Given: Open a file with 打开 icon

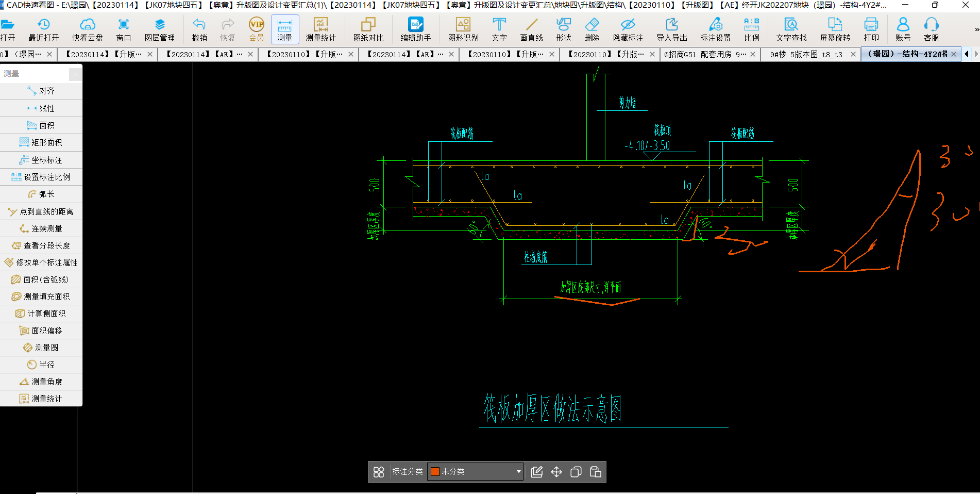Looking at the screenshot, I should [8, 30].
